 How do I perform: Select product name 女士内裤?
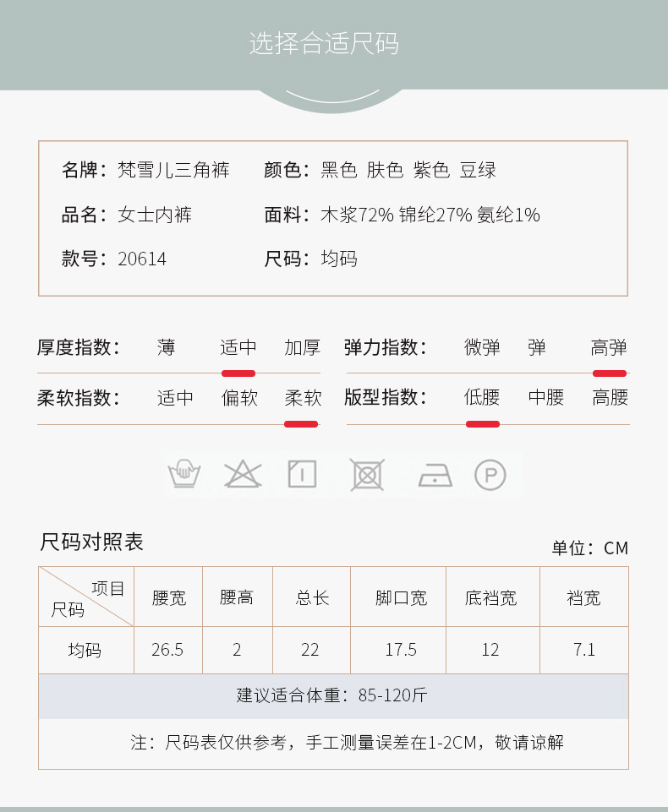(x=155, y=215)
